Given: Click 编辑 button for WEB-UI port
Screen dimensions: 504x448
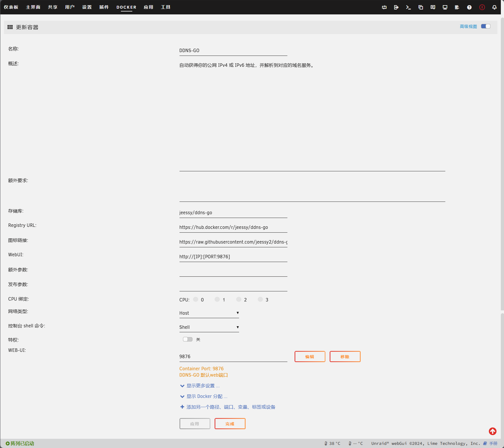Looking at the screenshot, I should (x=310, y=356).
